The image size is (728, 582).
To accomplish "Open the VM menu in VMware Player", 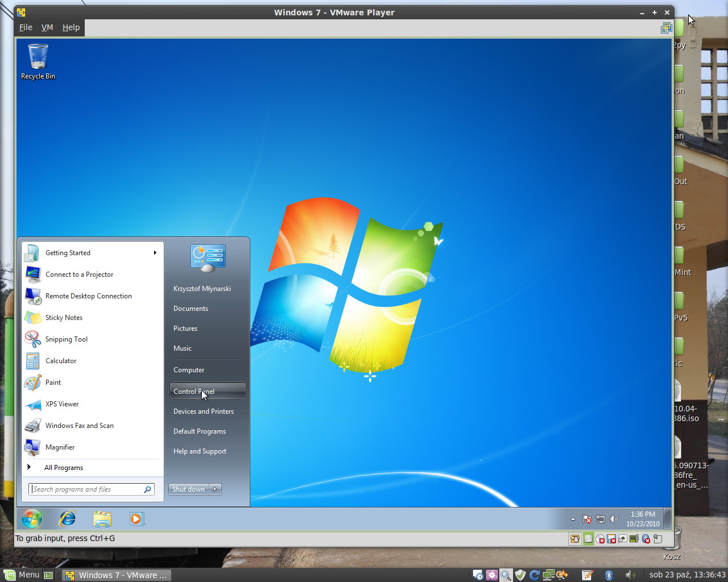I will [47, 27].
